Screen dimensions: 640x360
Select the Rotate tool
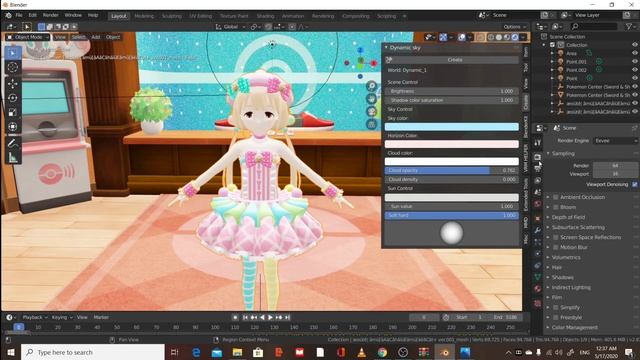click(13, 98)
